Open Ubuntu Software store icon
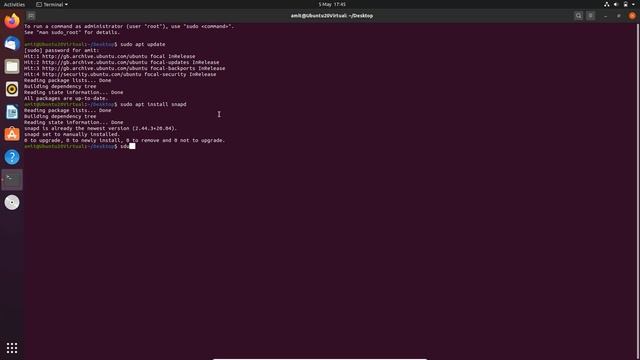This screenshot has width=640, height=360. (x=12, y=134)
